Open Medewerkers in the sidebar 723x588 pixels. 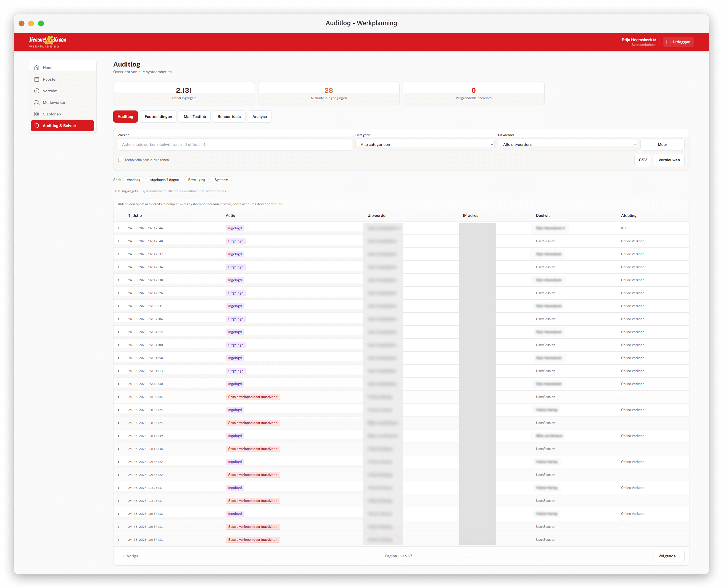click(62, 102)
